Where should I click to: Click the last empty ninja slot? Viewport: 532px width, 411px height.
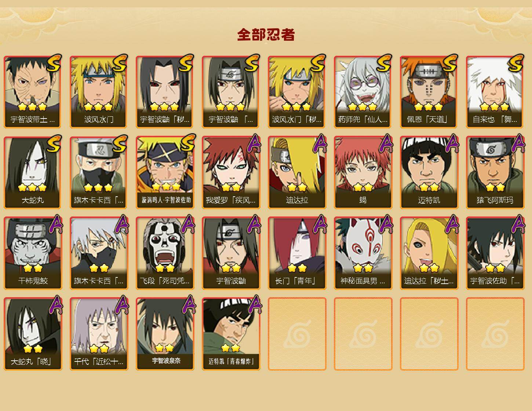tap(495, 334)
